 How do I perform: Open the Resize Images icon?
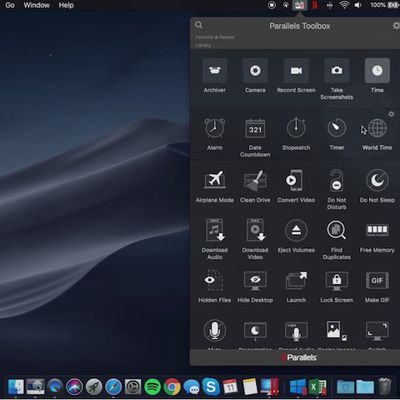pyautogui.click(x=337, y=331)
